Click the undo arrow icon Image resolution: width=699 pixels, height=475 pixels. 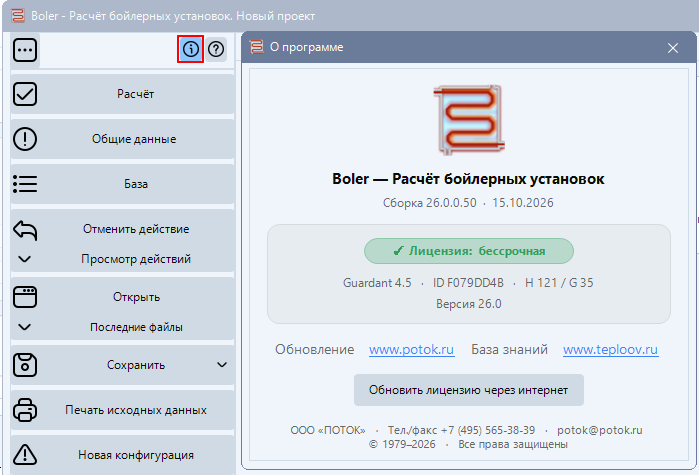pos(25,229)
